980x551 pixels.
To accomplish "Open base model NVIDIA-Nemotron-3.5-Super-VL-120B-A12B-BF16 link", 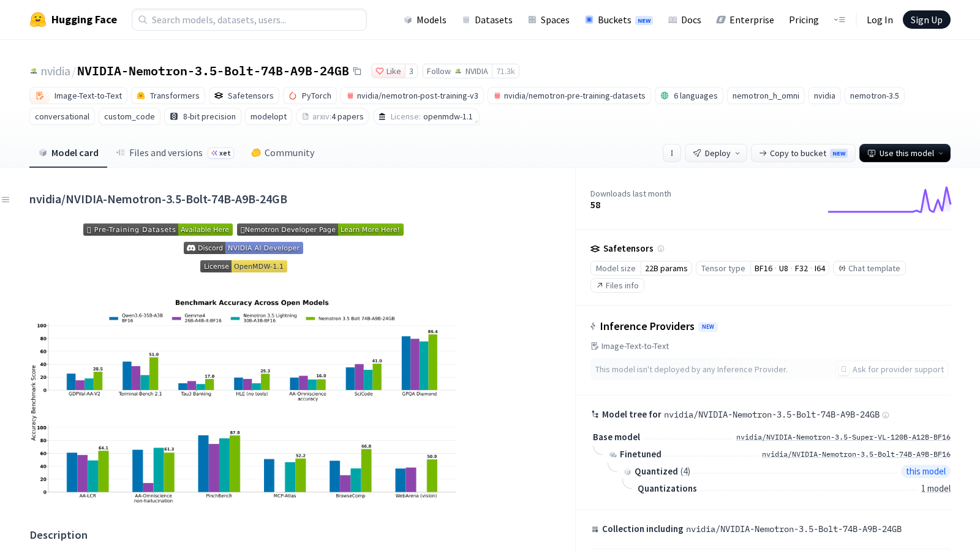I will coord(843,437).
